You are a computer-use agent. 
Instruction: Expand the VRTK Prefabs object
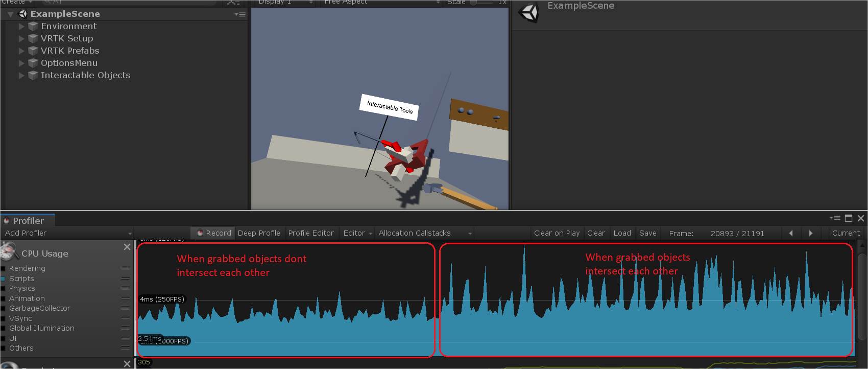click(x=21, y=51)
